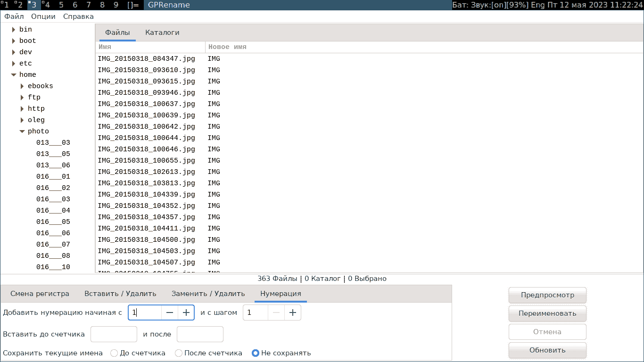Switch to workspace 4 in top bar
644x362 pixels.
(x=47, y=5)
